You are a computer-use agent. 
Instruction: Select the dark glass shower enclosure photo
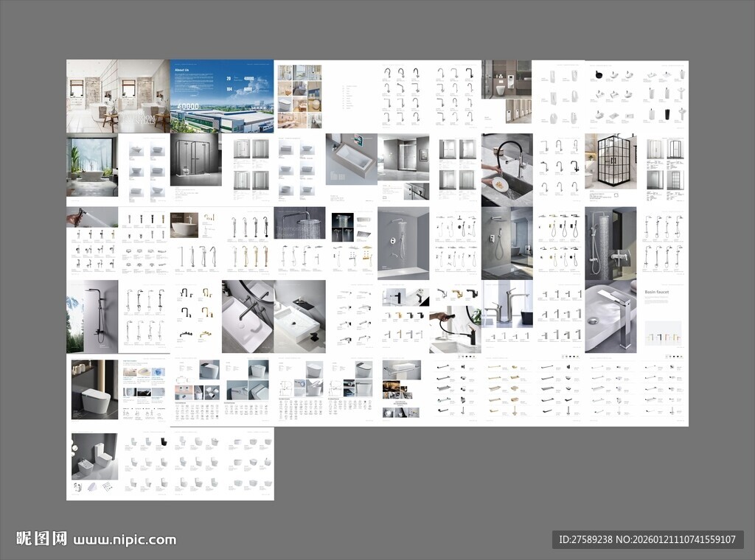coord(196,160)
